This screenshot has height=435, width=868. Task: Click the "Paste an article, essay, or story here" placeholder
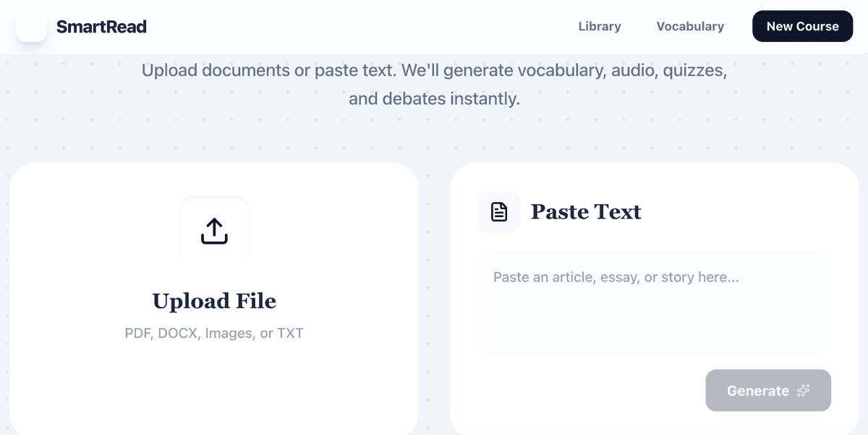[x=616, y=277]
